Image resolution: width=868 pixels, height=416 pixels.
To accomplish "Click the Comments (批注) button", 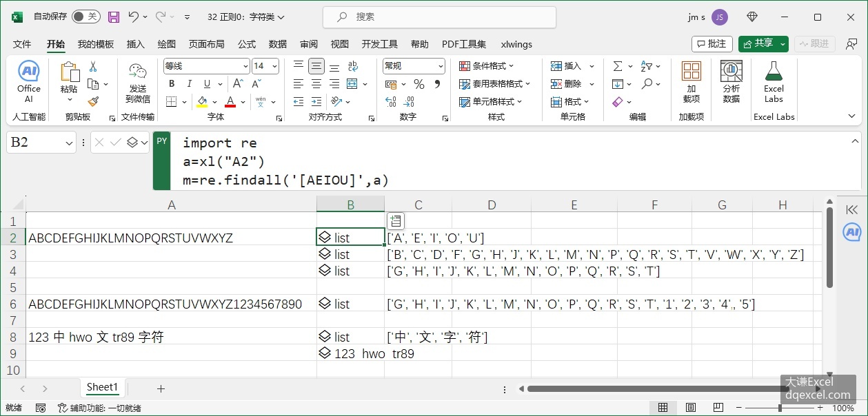I will [x=712, y=44].
